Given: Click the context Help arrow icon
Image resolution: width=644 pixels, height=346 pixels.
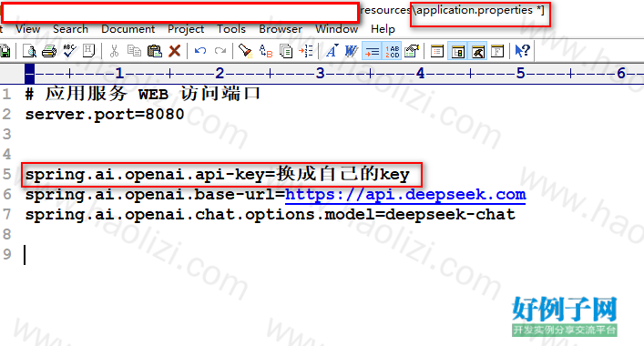Looking at the screenshot, I should click(523, 51).
